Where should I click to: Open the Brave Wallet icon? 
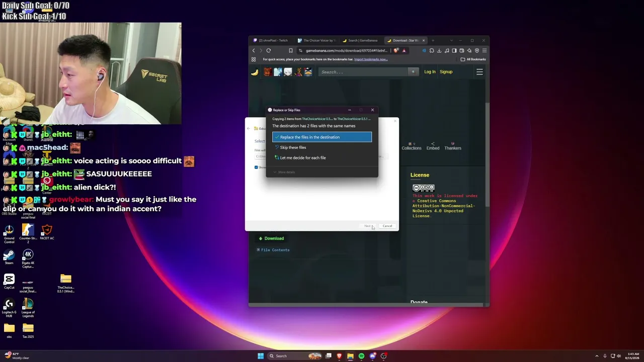[x=462, y=50]
